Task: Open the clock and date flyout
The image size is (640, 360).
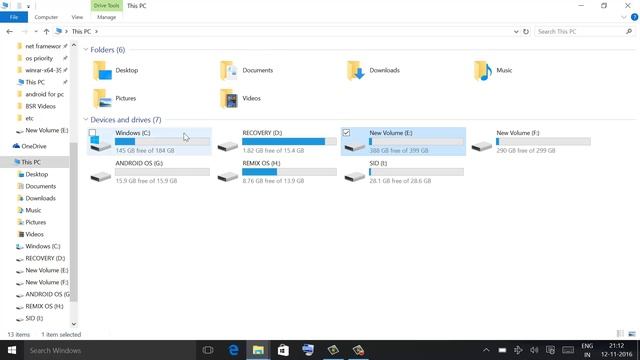Action: (x=616, y=350)
